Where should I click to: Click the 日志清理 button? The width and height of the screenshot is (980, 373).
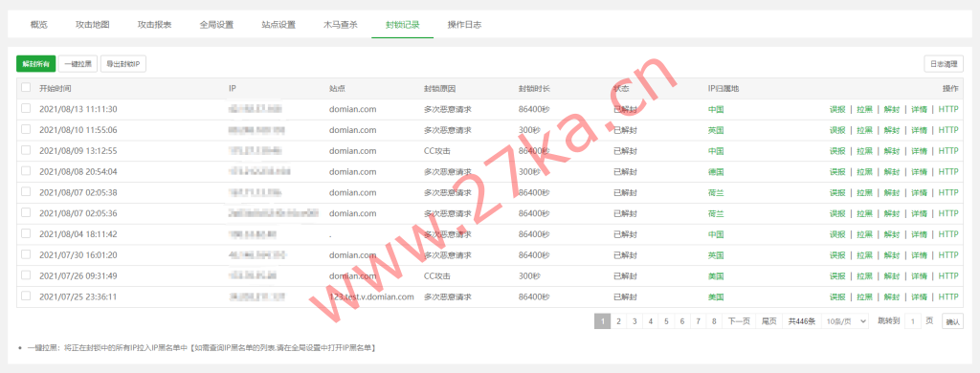click(944, 64)
